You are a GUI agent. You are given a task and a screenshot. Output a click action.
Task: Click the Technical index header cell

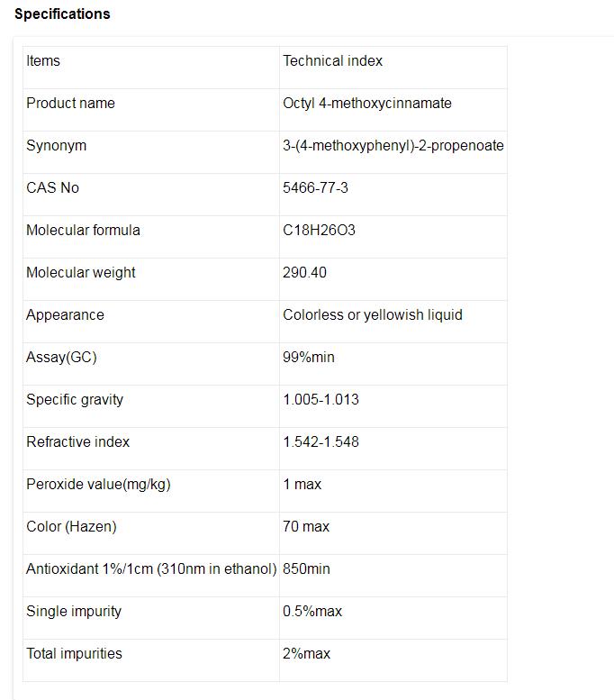332,61
